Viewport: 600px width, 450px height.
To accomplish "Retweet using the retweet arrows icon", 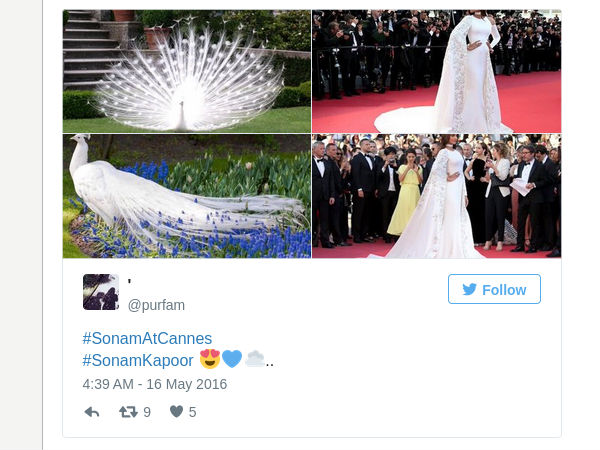I will pos(128,412).
